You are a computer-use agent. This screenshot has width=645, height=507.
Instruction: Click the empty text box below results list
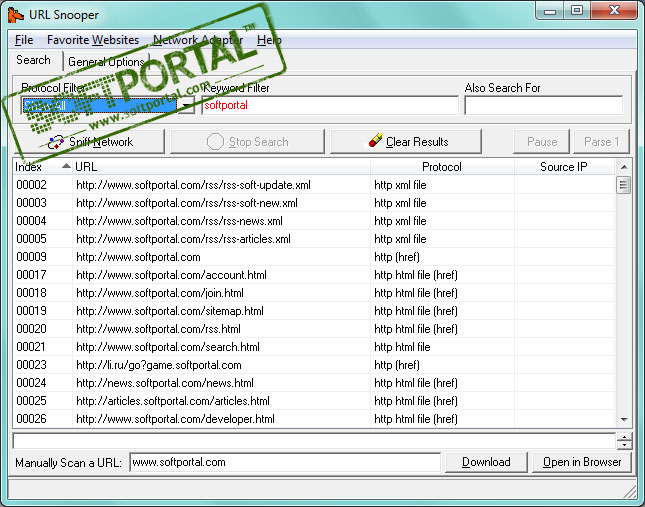click(314, 441)
